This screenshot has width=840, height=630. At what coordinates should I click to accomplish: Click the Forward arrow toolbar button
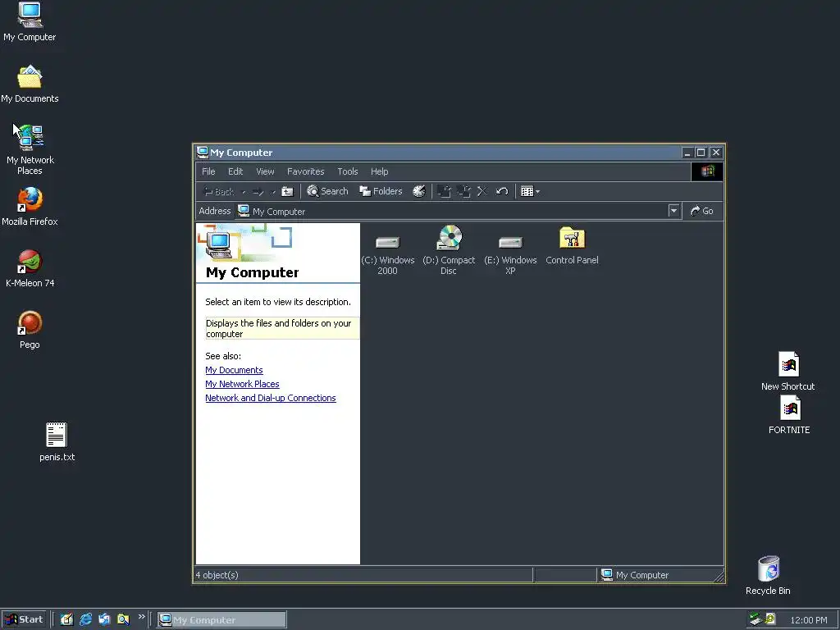click(258, 191)
